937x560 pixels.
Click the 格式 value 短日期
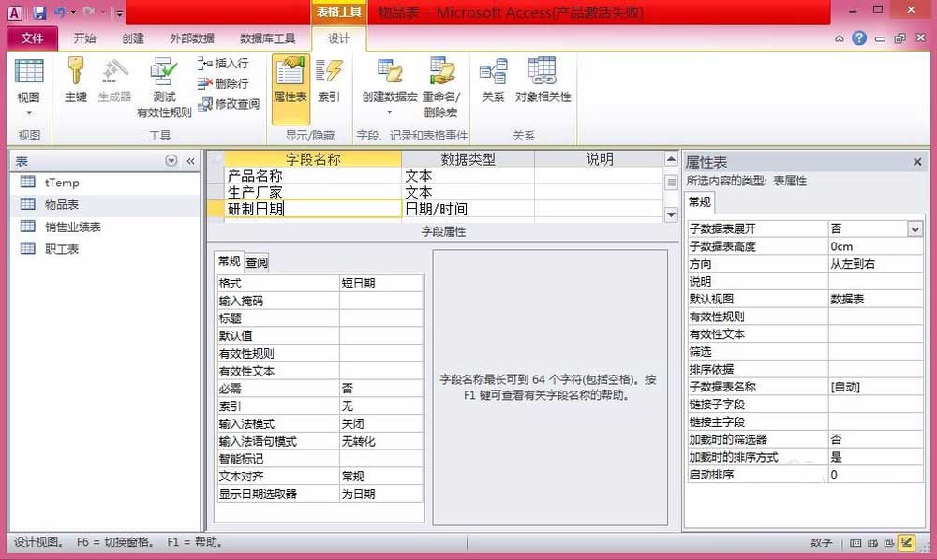point(381,283)
